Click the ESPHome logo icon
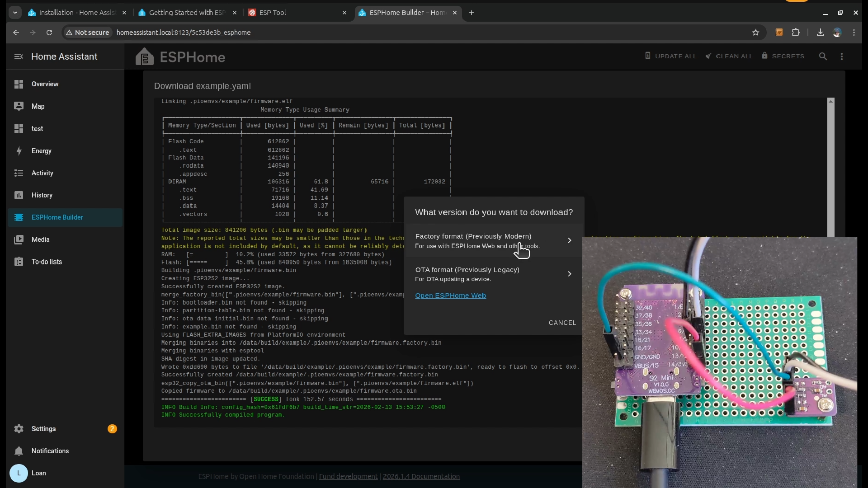The width and height of the screenshot is (868, 488). click(x=145, y=57)
